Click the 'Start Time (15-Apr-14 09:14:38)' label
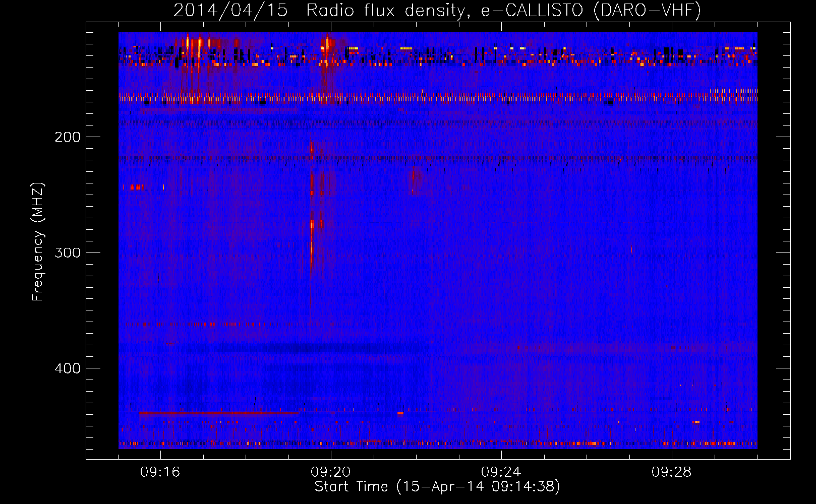 (x=437, y=486)
